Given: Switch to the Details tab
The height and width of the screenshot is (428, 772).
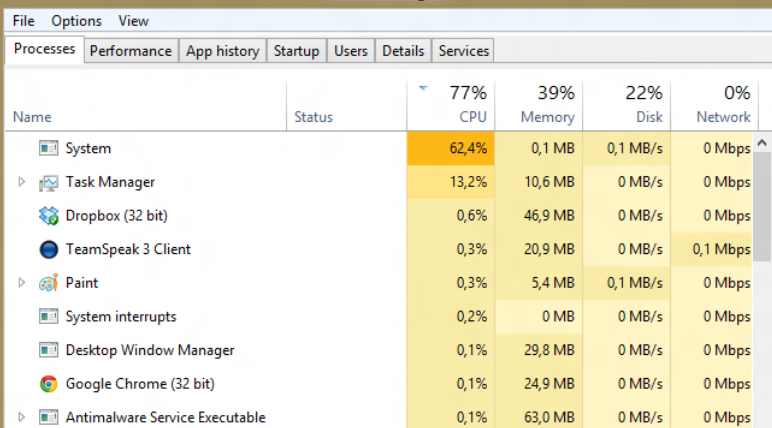Looking at the screenshot, I should (403, 51).
